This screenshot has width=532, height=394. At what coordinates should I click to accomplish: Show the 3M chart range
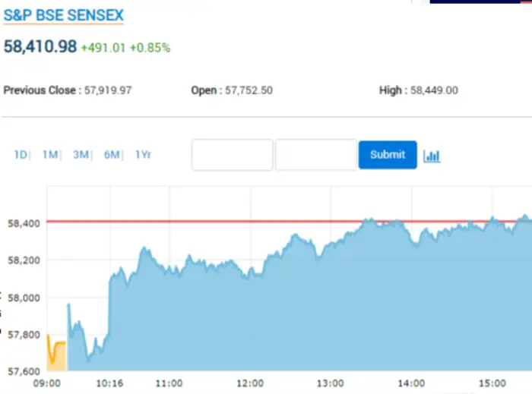coord(81,155)
